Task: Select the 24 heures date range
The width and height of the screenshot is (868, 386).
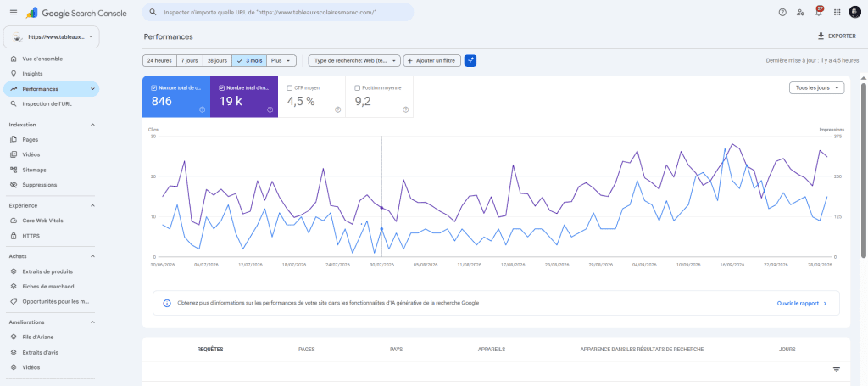Action: point(159,61)
